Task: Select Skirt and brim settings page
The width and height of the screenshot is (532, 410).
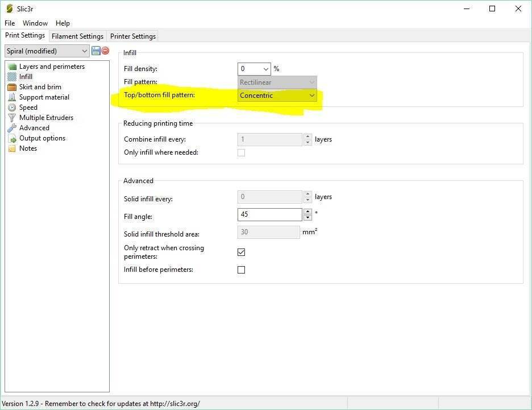Action: 40,87
